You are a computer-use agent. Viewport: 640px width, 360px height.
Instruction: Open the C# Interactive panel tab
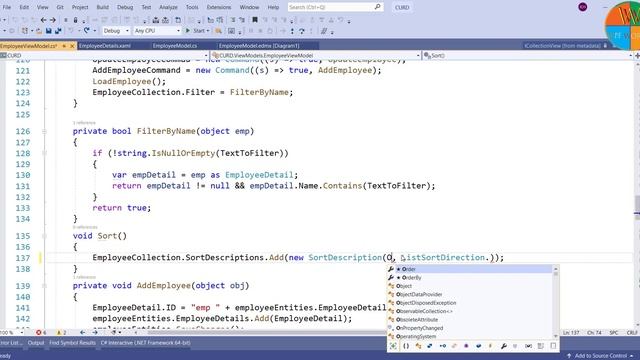pos(145,343)
